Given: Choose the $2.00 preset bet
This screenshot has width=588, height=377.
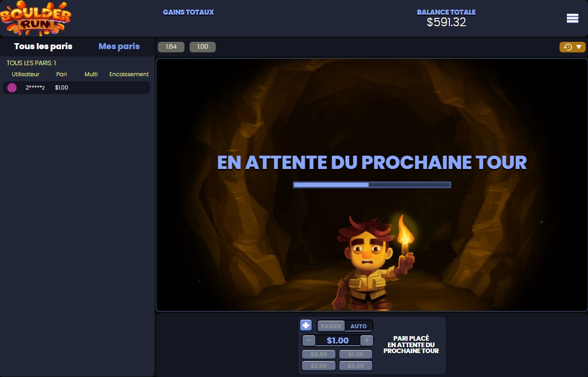Looking at the screenshot, I should tap(319, 366).
